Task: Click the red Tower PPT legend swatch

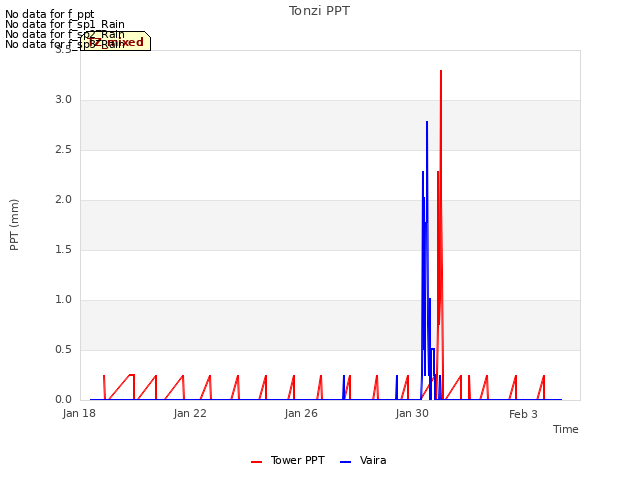Action: (x=256, y=462)
